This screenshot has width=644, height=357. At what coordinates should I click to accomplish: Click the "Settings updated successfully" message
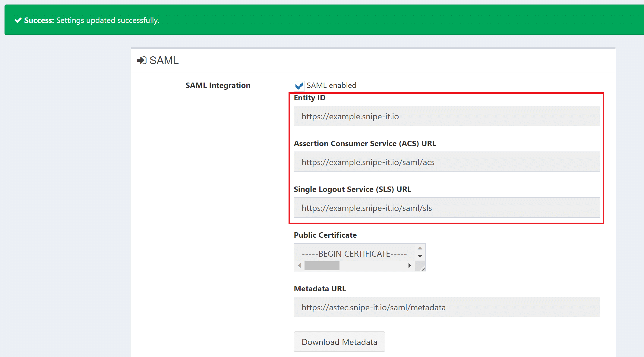pyautogui.click(x=108, y=20)
